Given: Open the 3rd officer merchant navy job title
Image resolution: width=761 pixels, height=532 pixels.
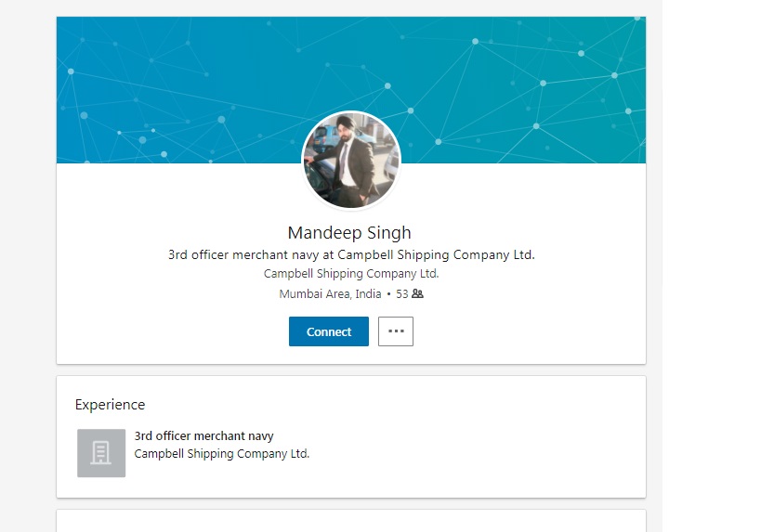Looking at the screenshot, I should click(204, 435).
